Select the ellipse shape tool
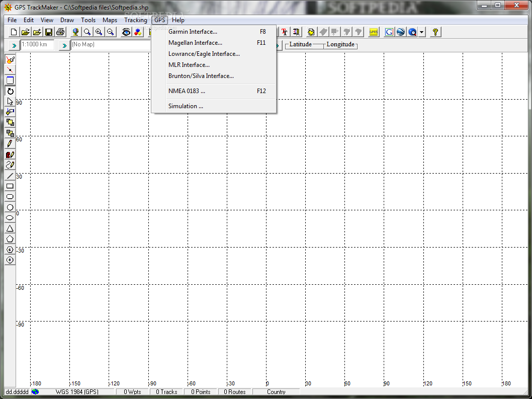This screenshot has height=399, width=532. coord(10,218)
